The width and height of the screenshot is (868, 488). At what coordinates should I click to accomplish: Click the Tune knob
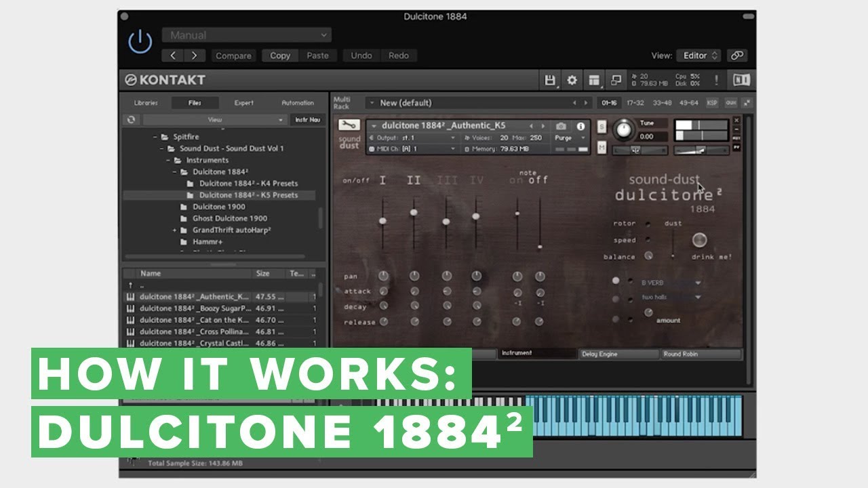pyautogui.click(x=624, y=130)
